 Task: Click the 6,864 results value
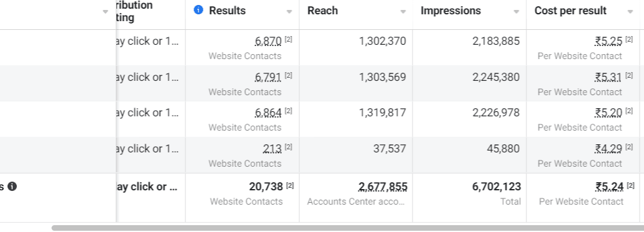[x=268, y=113]
